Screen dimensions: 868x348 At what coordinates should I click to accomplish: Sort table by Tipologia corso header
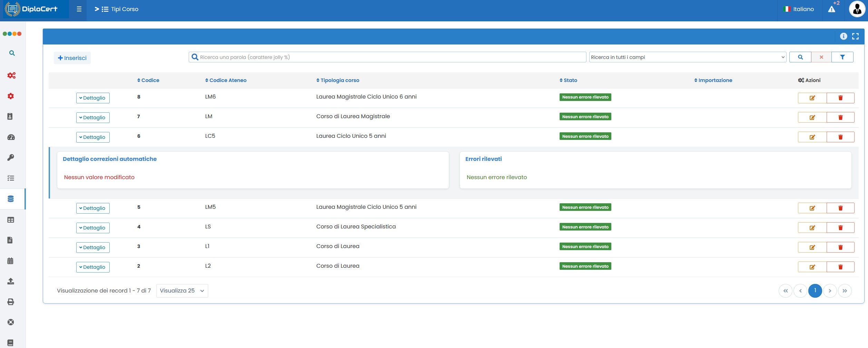338,80
